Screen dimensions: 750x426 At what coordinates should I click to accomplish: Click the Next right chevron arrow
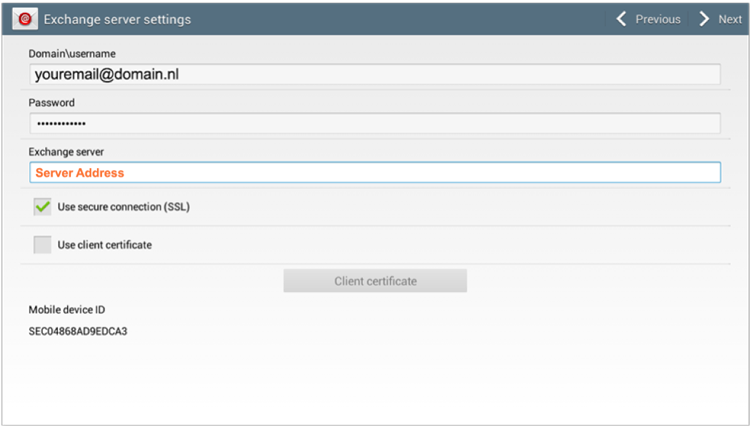pos(704,19)
